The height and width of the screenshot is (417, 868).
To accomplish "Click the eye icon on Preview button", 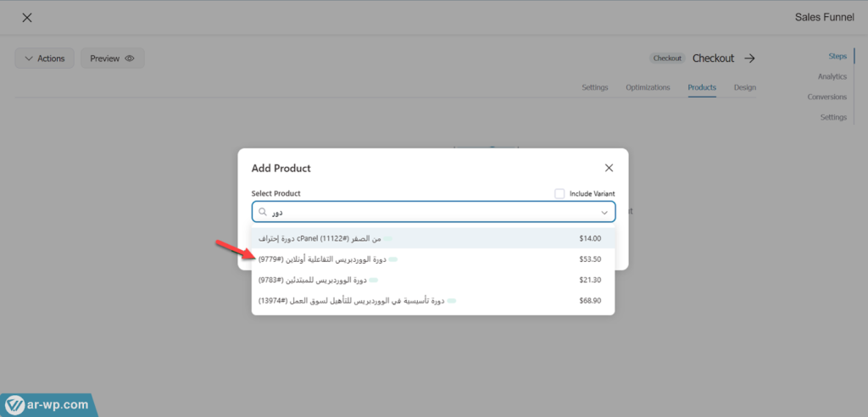I will click(130, 58).
